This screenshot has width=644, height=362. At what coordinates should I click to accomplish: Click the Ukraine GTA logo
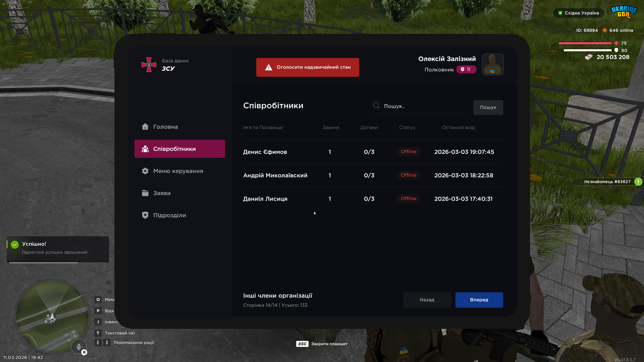pyautogui.click(x=624, y=12)
